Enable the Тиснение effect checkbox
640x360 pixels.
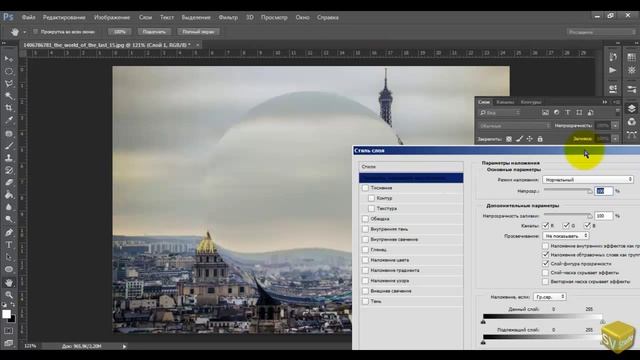[365, 188]
